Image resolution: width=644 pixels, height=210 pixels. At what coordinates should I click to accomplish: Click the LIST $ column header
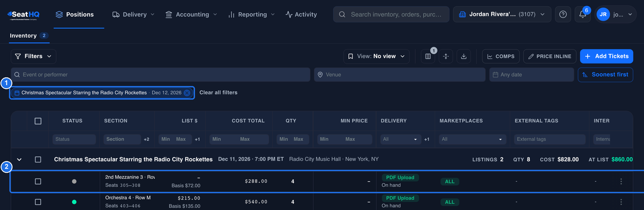[189, 121]
